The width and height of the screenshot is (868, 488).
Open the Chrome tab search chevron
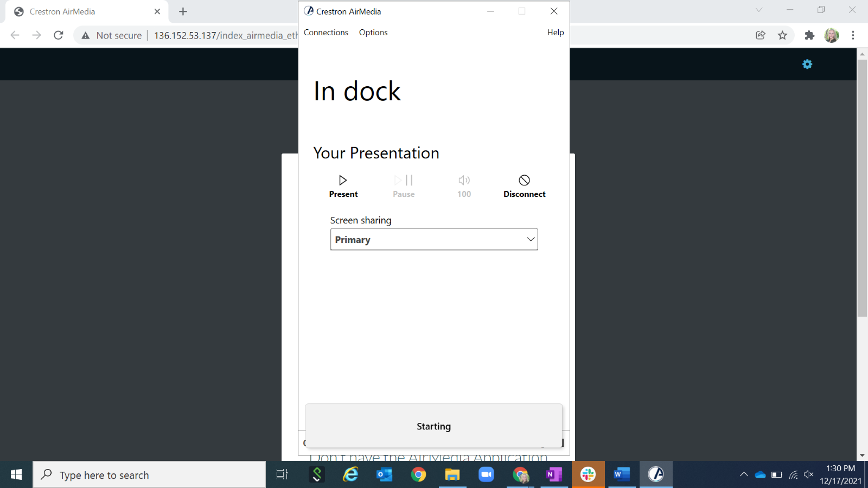point(759,10)
